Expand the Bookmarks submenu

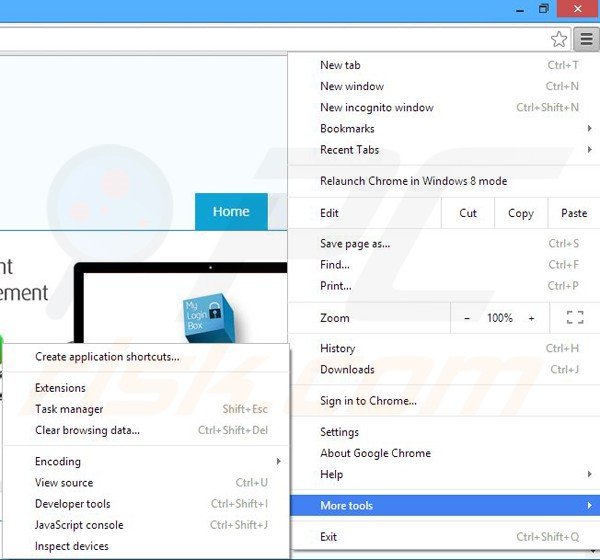click(x=444, y=129)
